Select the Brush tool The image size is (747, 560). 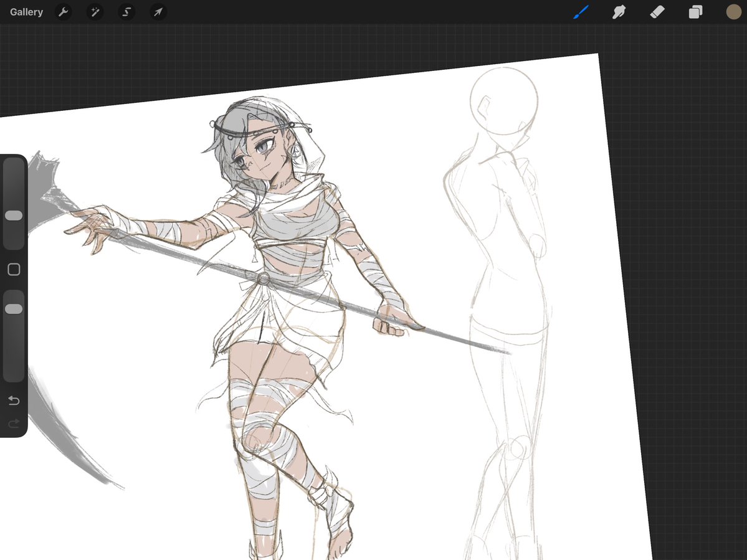point(581,12)
